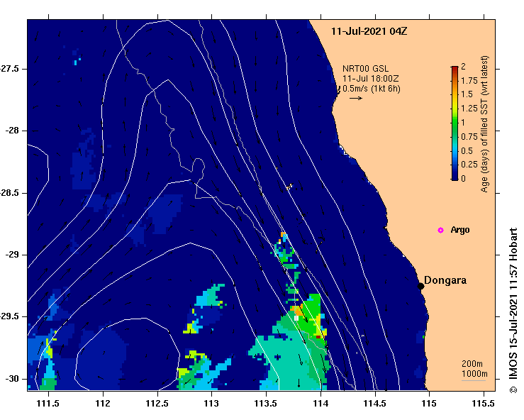This screenshot has height=420, width=524.
Task: Click latitude label -30
Action: pos(11,379)
